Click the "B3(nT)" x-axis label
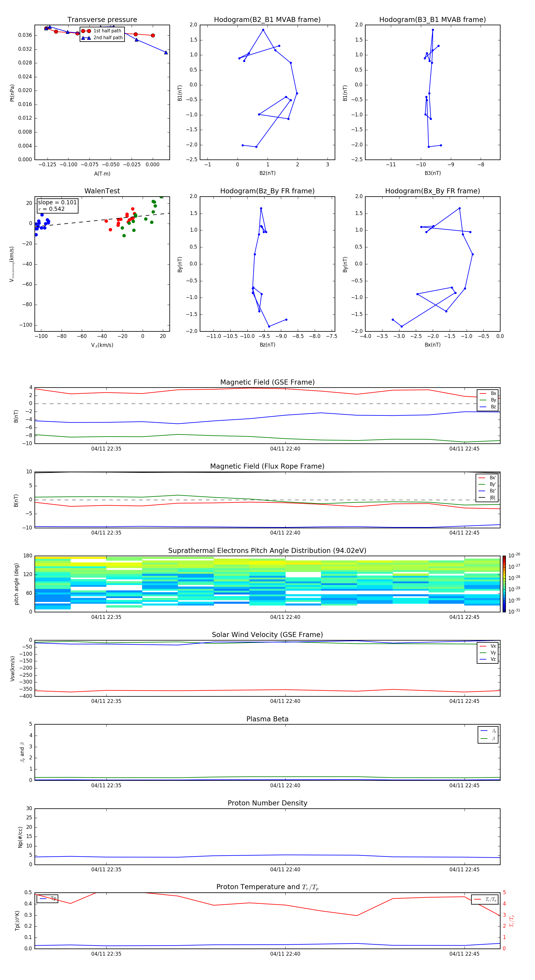The height and width of the screenshot is (980, 535). [432, 173]
